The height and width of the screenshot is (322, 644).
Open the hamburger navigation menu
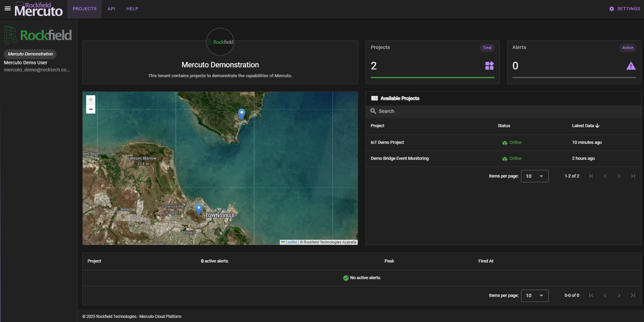[x=7, y=9]
